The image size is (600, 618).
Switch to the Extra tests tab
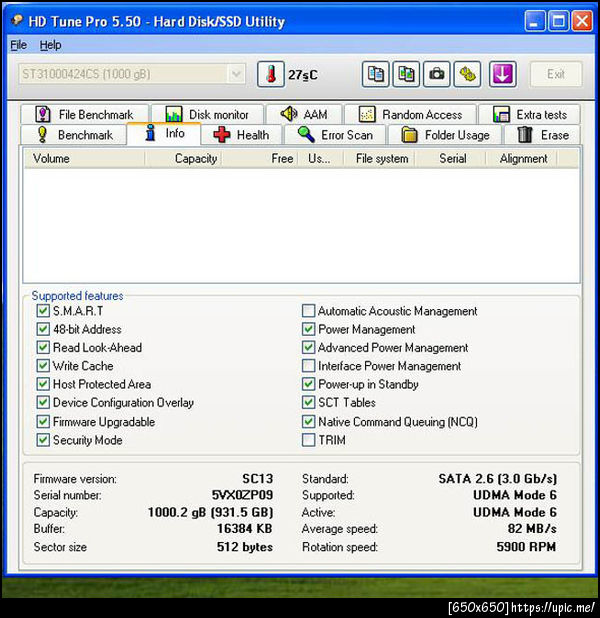[529, 114]
